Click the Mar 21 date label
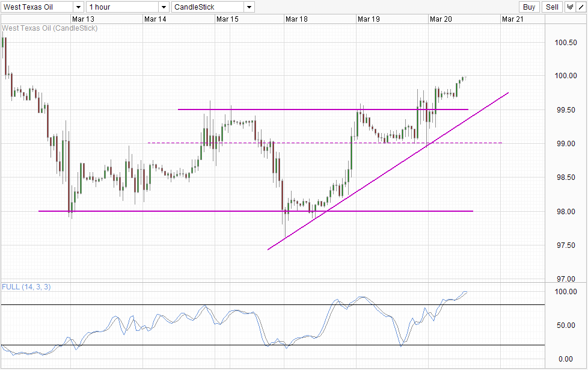Screen dimensions: 588x370 pos(513,19)
